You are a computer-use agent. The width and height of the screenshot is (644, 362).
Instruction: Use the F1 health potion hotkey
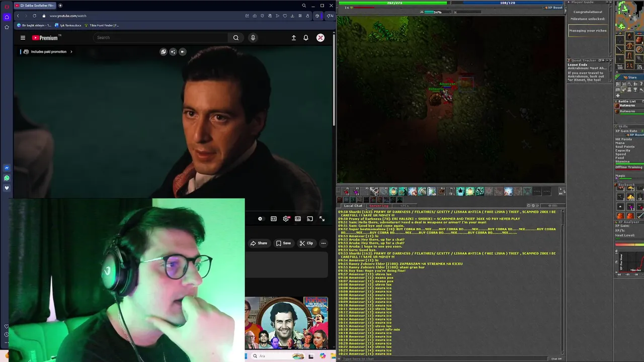pos(347,191)
